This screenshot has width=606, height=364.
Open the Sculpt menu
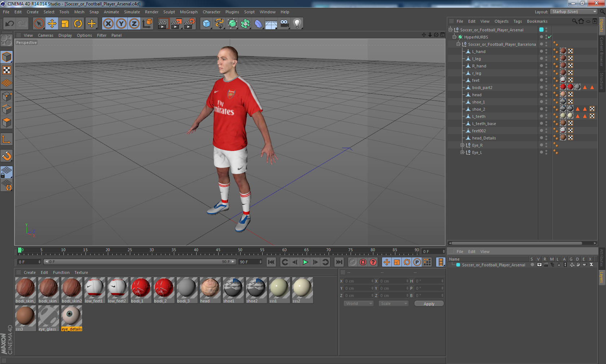(x=169, y=12)
